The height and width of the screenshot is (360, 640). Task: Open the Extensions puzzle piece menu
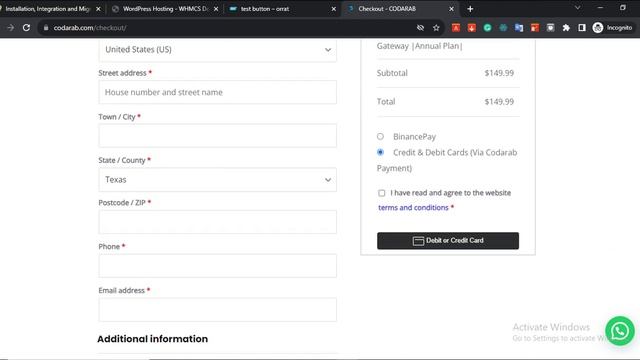[x=566, y=28]
